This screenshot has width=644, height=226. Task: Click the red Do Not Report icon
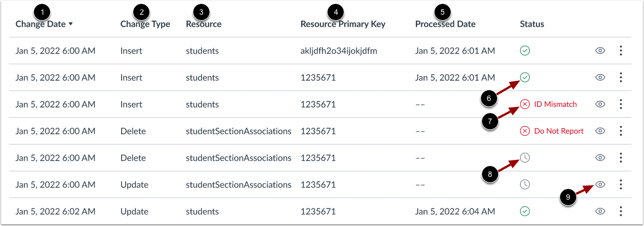click(524, 131)
